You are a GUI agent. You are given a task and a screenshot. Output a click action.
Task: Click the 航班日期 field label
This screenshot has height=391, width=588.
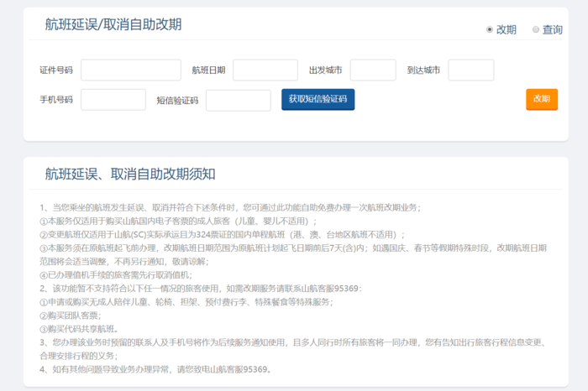click(208, 70)
